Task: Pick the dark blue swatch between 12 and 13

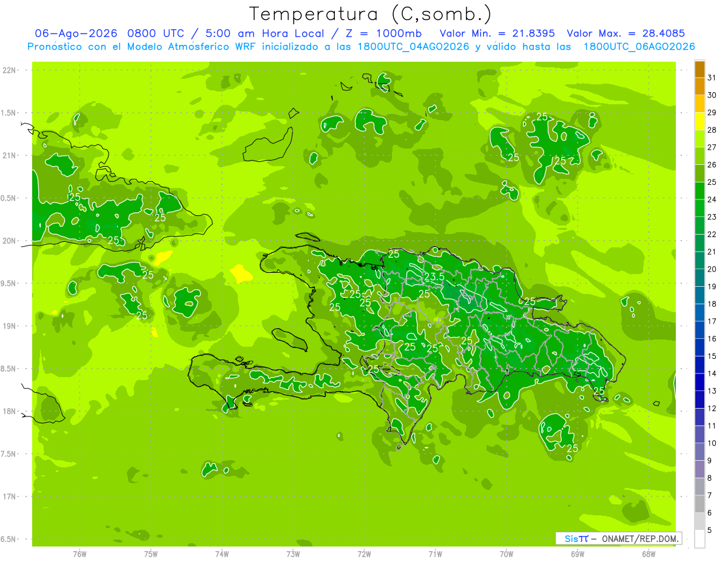Action: pyautogui.click(x=699, y=400)
